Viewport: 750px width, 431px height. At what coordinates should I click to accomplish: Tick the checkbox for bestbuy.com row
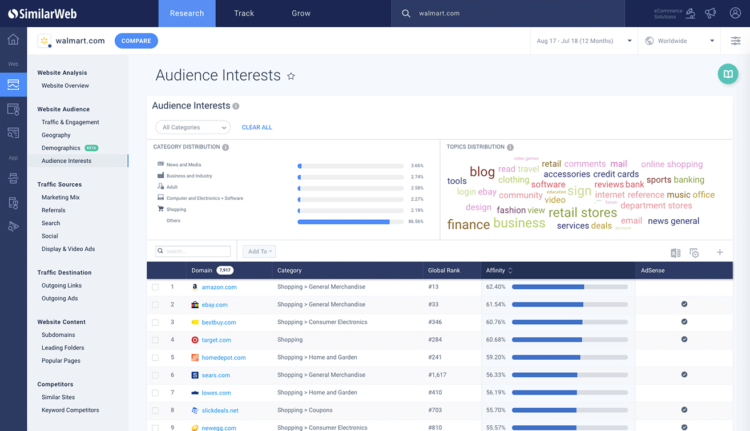tap(155, 322)
